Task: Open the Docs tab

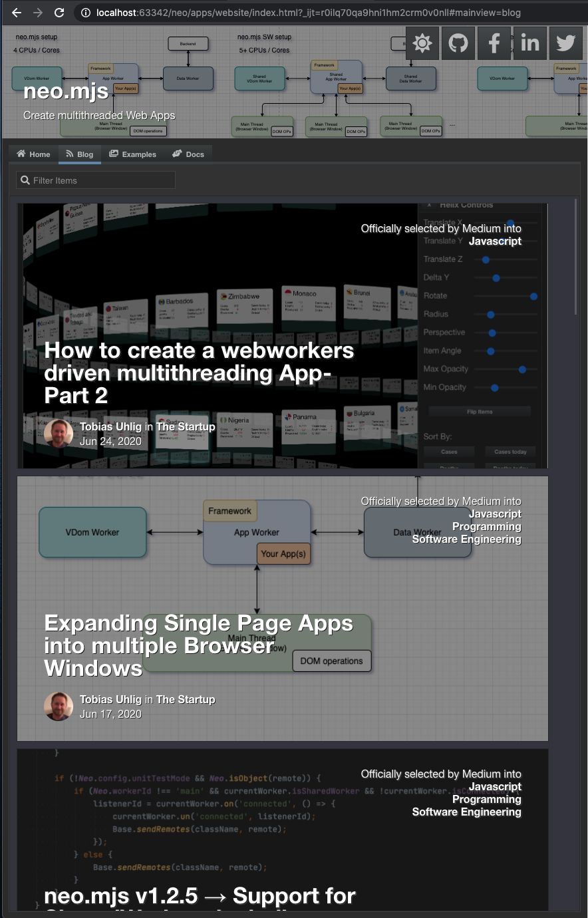Action: (188, 154)
